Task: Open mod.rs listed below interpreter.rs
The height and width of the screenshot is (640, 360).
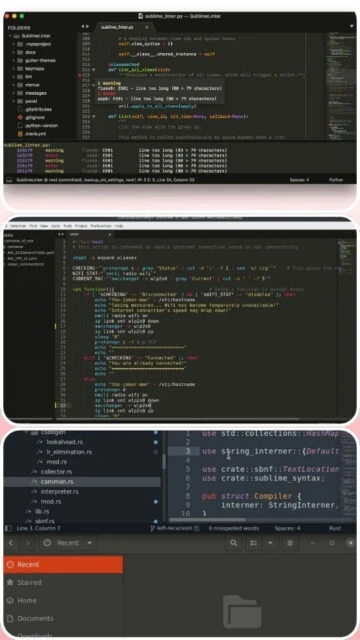Action: pyautogui.click(x=51, y=502)
